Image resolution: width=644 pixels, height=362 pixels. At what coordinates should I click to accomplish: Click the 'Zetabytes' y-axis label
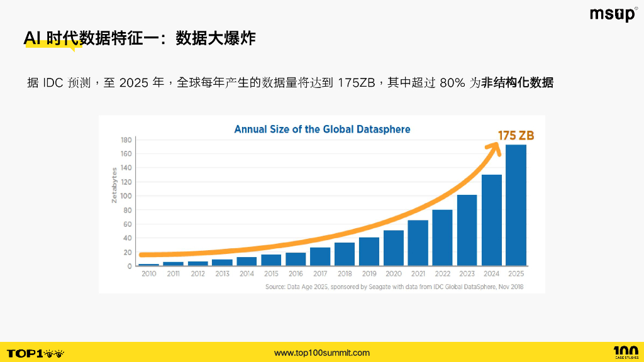point(114,185)
